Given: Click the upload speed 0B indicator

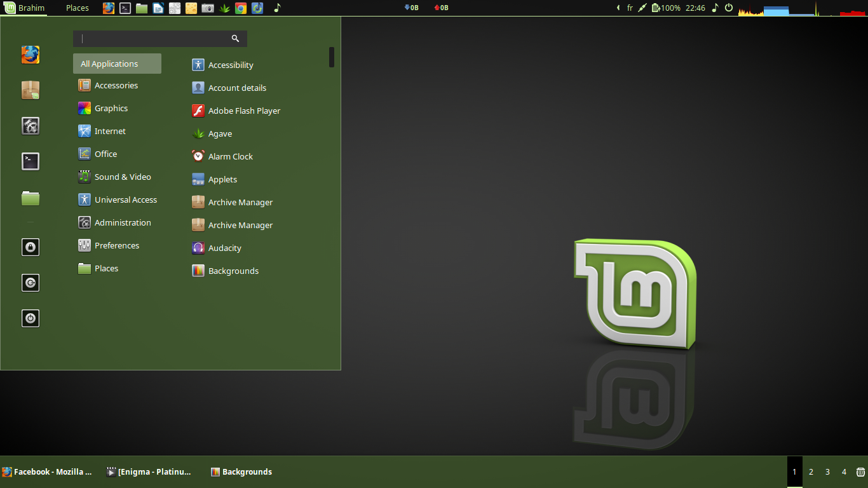Looking at the screenshot, I should pos(441,8).
